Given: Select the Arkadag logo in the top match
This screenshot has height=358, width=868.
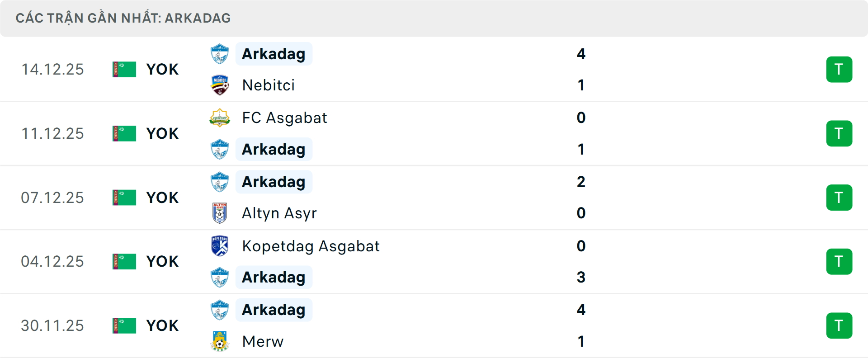Looking at the screenshot, I should pyautogui.click(x=220, y=54).
